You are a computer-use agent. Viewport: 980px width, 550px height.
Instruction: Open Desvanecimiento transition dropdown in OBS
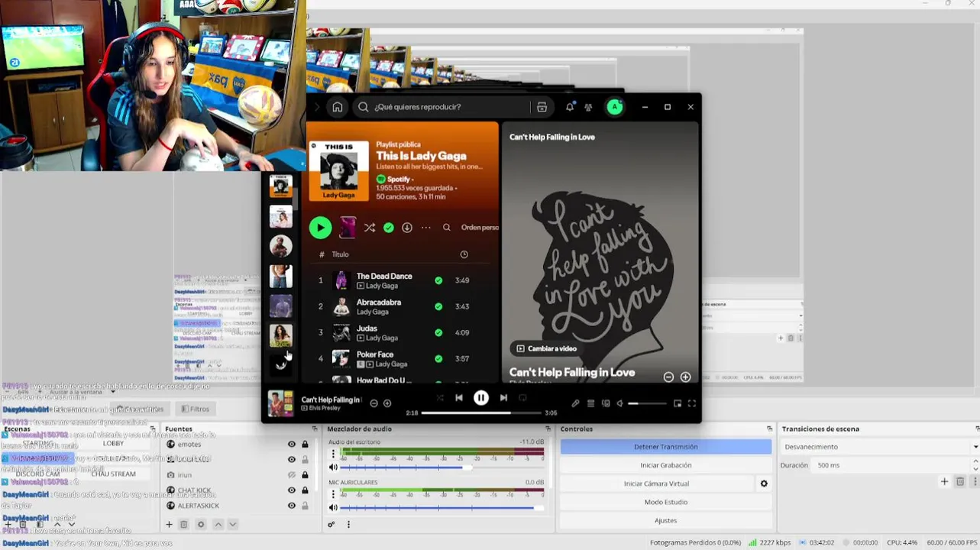[880, 447]
